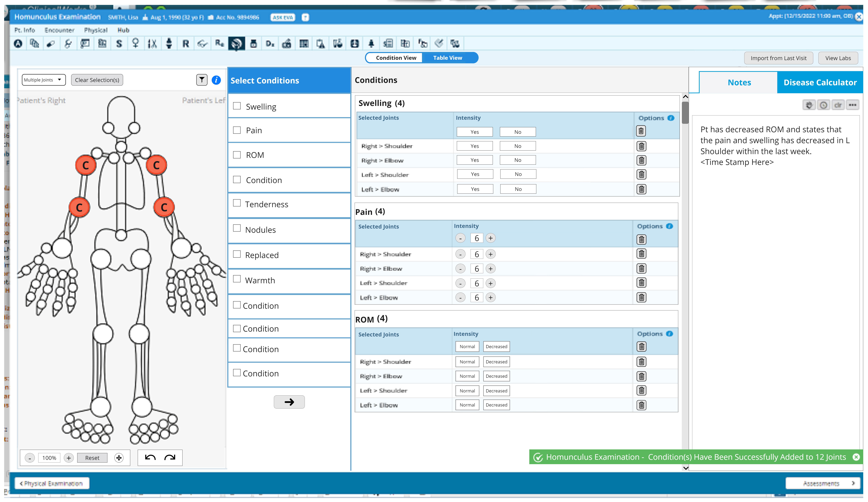The image size is (868, 502).
Task: Delete the Right > Shoulder swelling row
Action: 641,146
